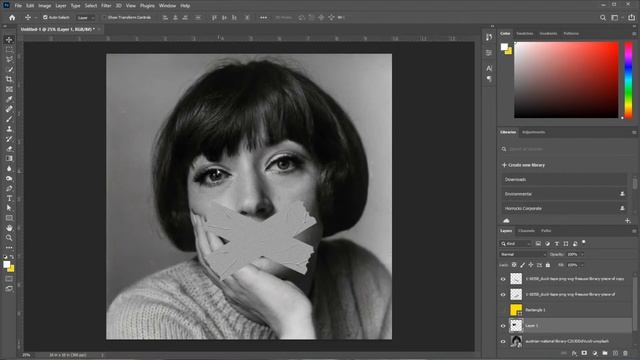Delete layer with trash icon
This screenshot has height=360, width=640.
[625, 353]
